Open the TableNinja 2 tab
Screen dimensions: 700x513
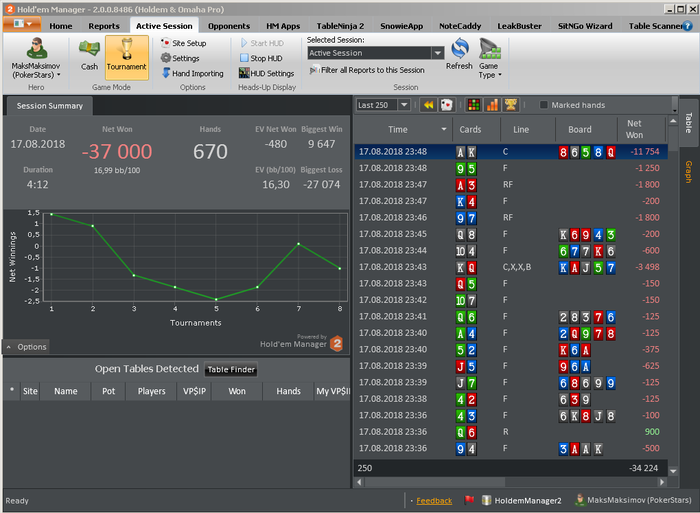[340, 26]
